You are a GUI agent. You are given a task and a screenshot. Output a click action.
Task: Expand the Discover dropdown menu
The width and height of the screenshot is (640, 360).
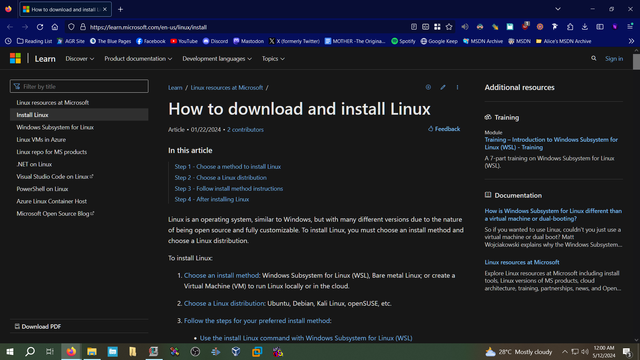[80, 59]
